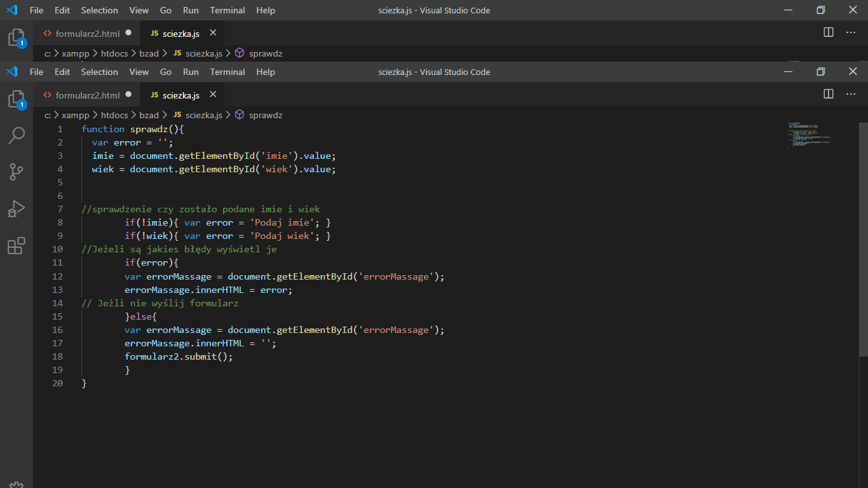Click the Manage gear at activity bar bottom

coord(16,484)
